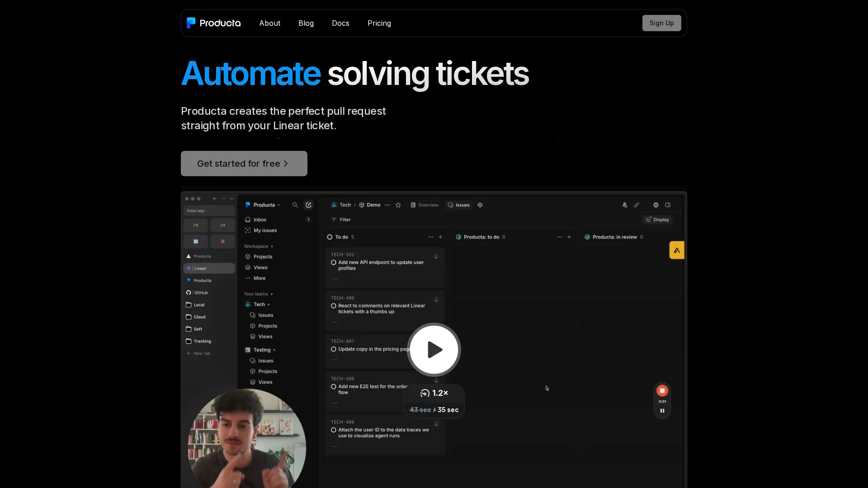Go to the Docs page
868x488 pixels.
click(x=340, y=23)
